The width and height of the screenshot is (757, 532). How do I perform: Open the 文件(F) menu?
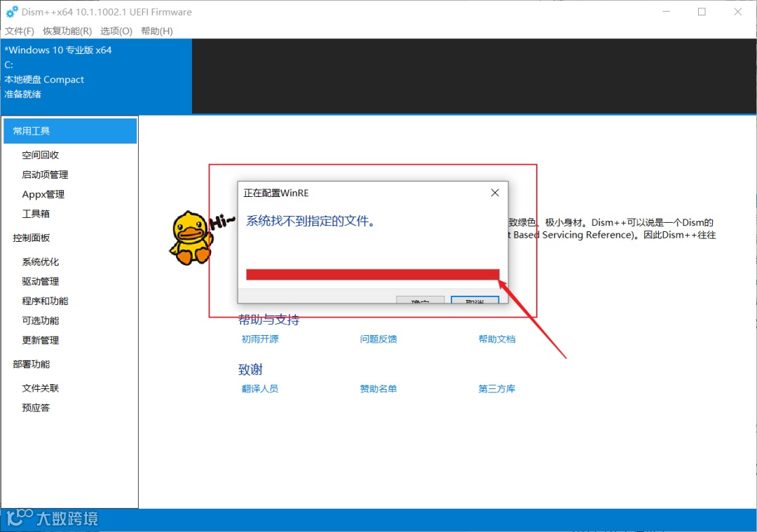click(x=20, y=31)
